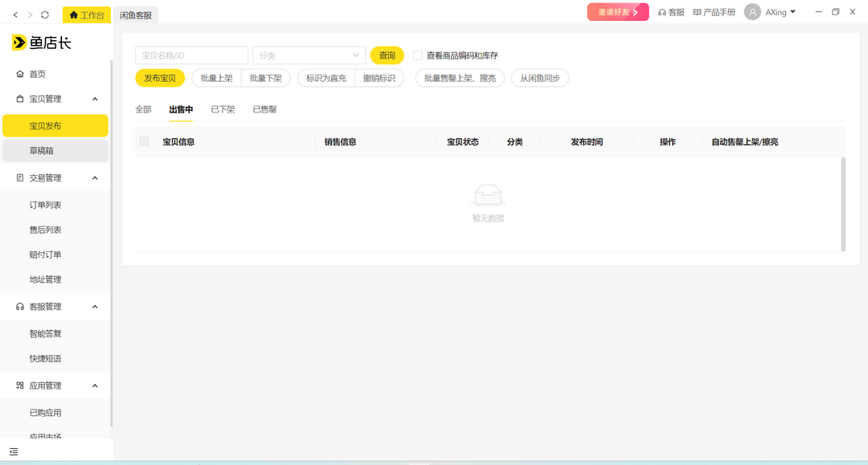Switch to the 闲鱼客服 tab at top
This screenshot has height=465, width=868.
tap(135, 14)
